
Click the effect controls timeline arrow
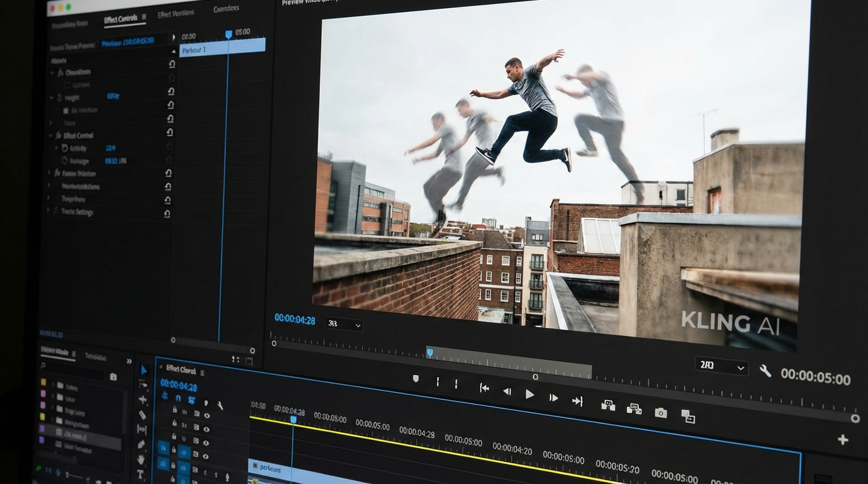[173, 37]
